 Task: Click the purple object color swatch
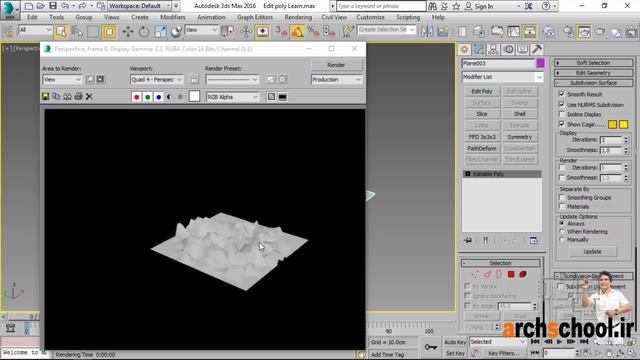[540, 63]
